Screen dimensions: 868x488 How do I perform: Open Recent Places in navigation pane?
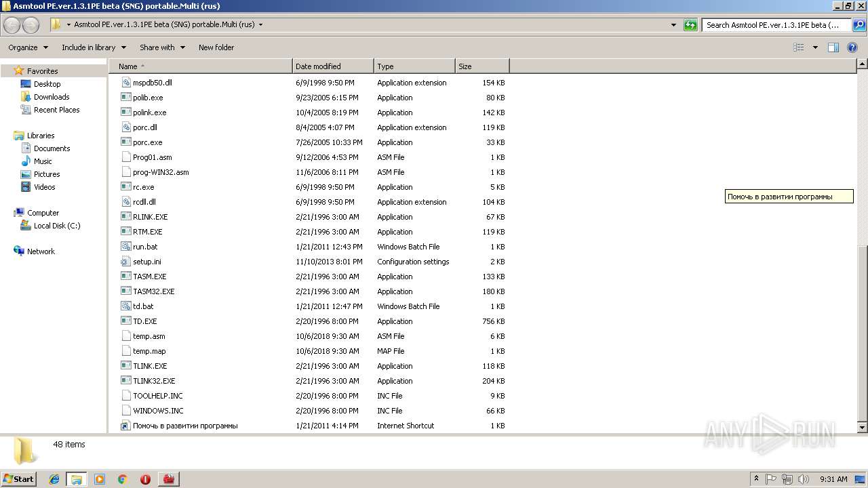(56, 110)
